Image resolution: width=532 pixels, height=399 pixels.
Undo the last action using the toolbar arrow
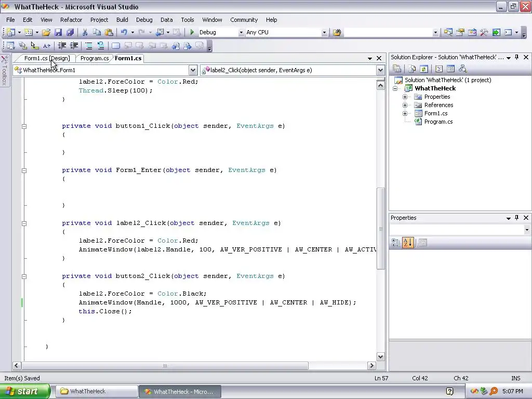click(124, 32)
